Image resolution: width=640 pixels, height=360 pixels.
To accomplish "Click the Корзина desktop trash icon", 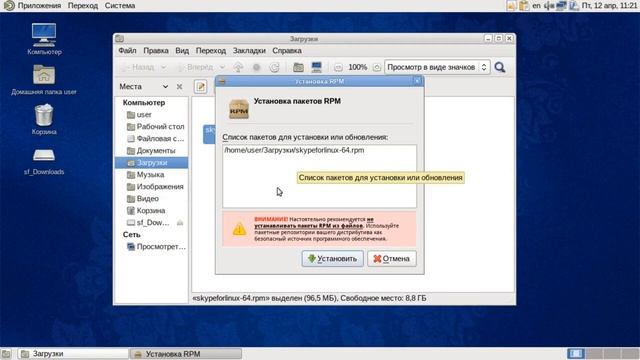I will (44, 119).
